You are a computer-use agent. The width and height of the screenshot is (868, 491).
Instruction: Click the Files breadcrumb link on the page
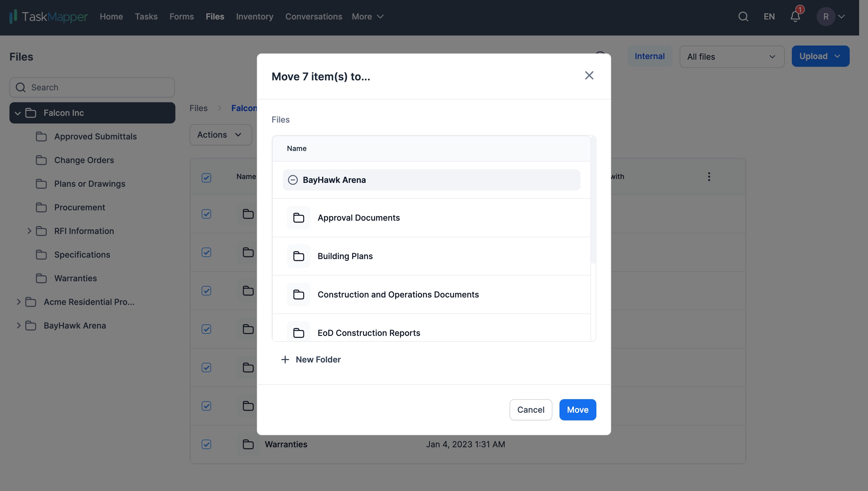[198, 108]
